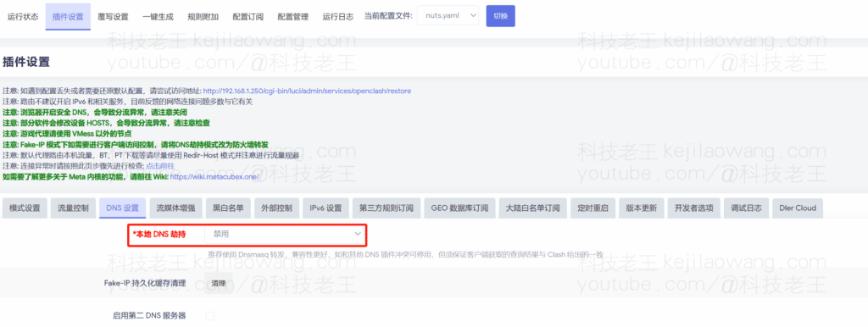Viewport: 868px width, 327px height.
Task: Click the 部分软件会修改设备 HOSTS note
Action: pyautogui.click(x=106, y=123)
